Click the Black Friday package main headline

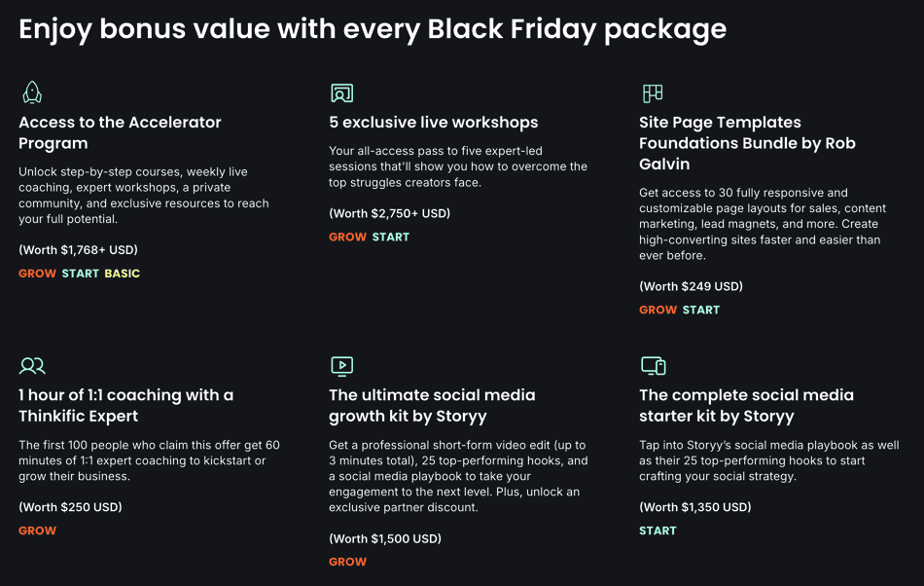[x=373, y=29]
